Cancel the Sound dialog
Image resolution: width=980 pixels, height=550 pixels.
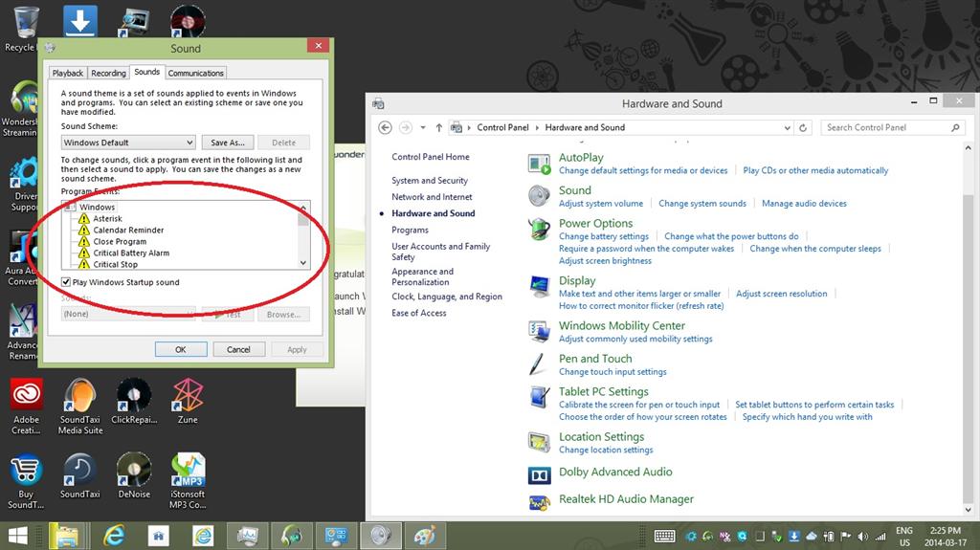pyautogui.click(x=238, y=349)
